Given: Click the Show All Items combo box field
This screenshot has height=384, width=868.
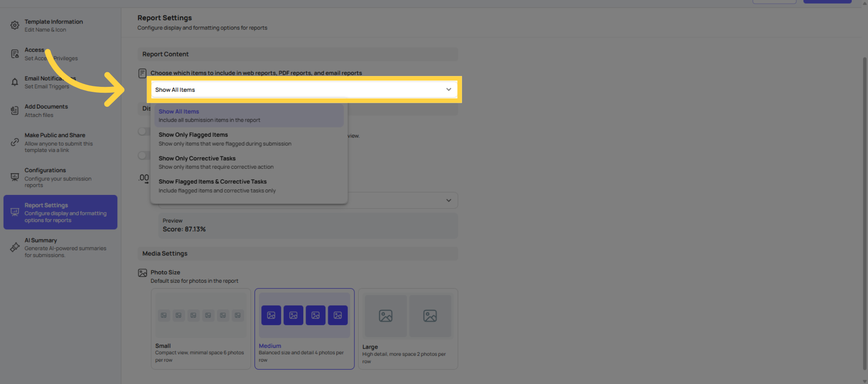Looking at the screenshot, I should [x=304, y=90].
